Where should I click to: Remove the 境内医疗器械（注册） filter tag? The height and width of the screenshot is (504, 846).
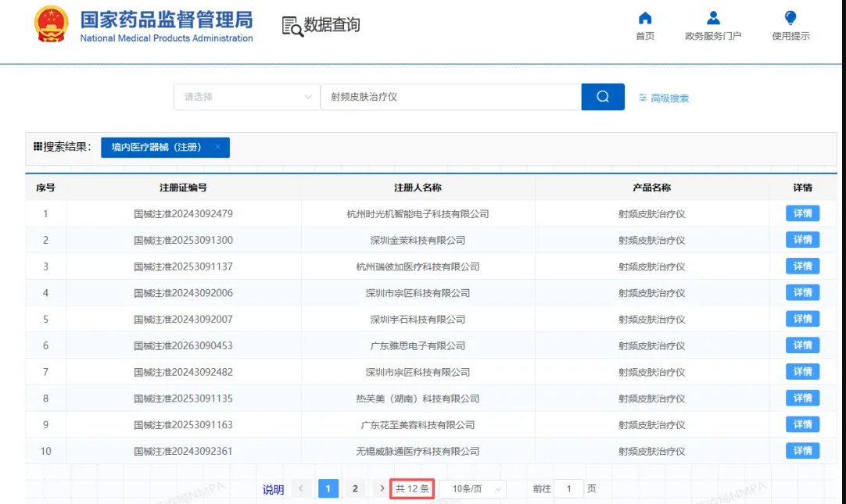[218, 147]
